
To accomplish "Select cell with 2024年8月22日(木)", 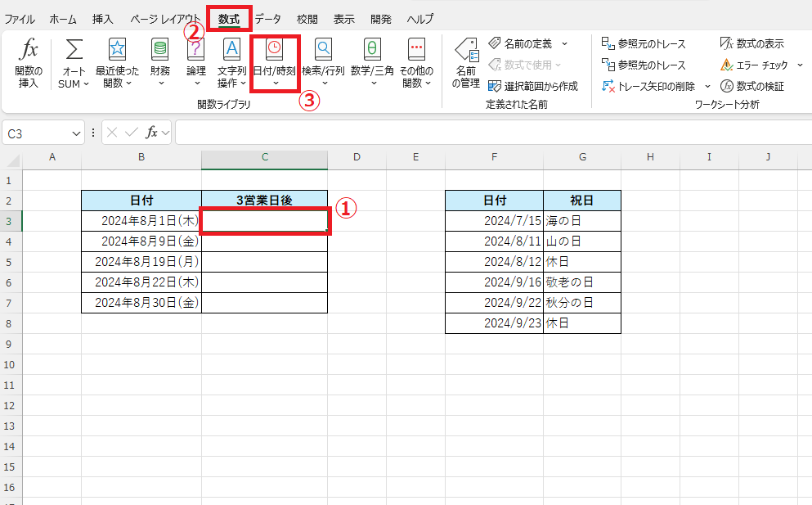I will (141, 282).
